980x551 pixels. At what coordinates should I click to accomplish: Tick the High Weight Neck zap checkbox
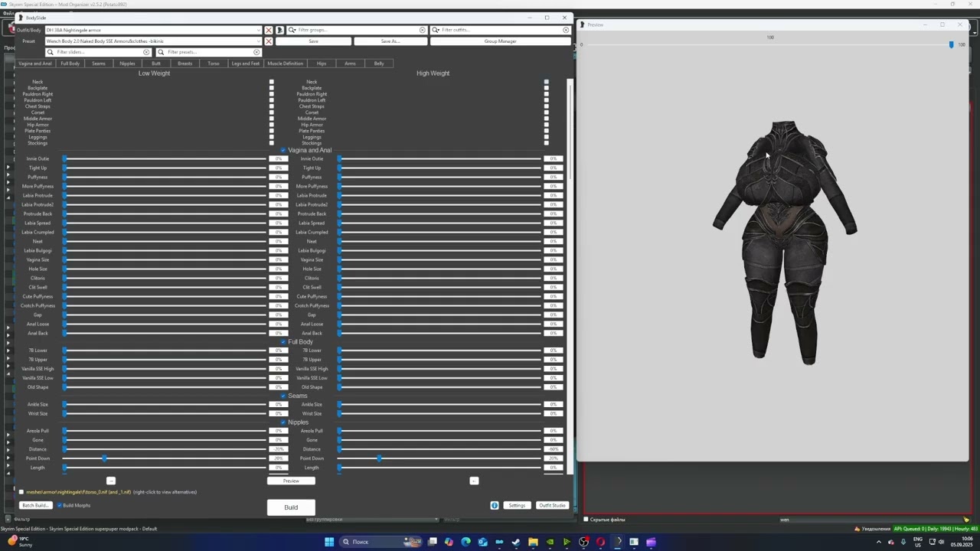click(x=546, y=82)
